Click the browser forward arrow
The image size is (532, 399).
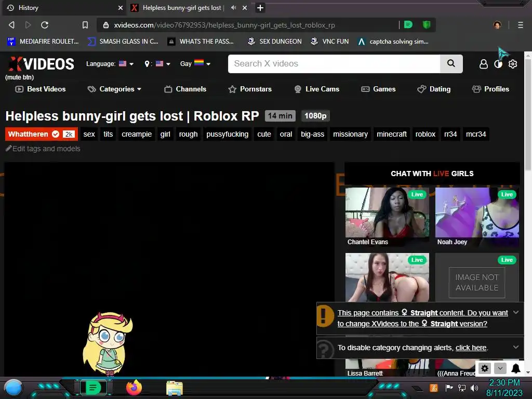point(28,25)
